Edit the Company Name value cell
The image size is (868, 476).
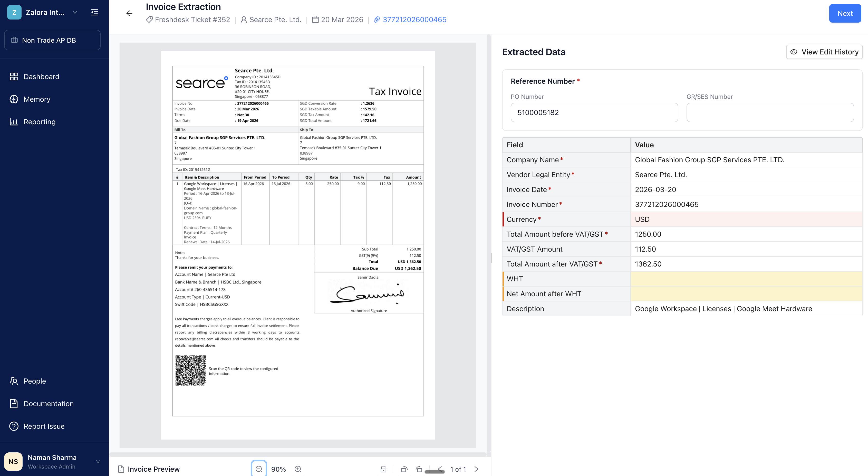[x=746, y=160]
